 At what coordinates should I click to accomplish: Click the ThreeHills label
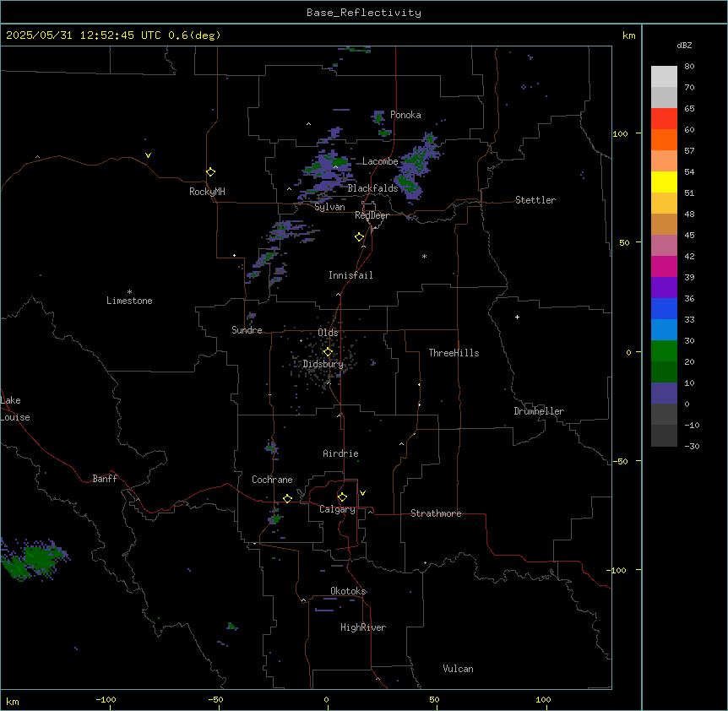[454, 353]
